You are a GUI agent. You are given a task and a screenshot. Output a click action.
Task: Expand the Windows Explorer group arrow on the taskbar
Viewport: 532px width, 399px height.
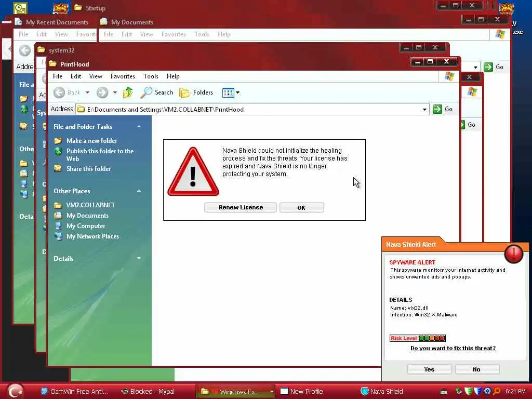coord(272,392)
